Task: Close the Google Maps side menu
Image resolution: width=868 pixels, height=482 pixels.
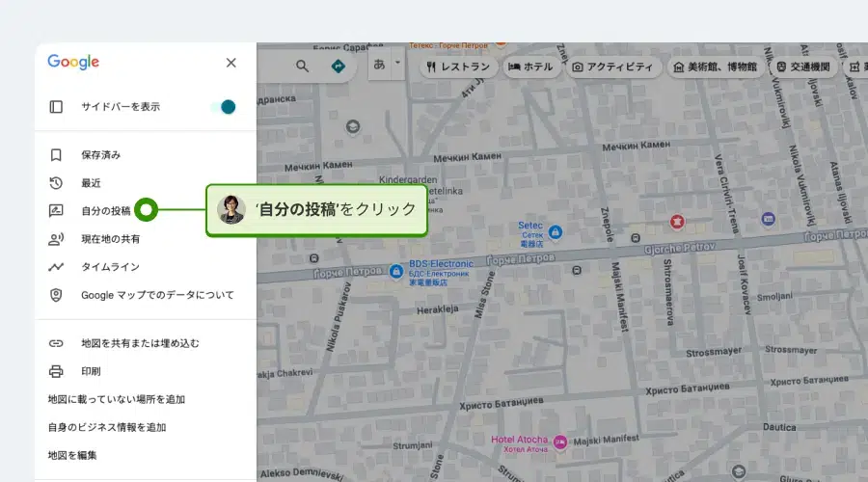Action: pyautogui.click(x=231, y=63)
